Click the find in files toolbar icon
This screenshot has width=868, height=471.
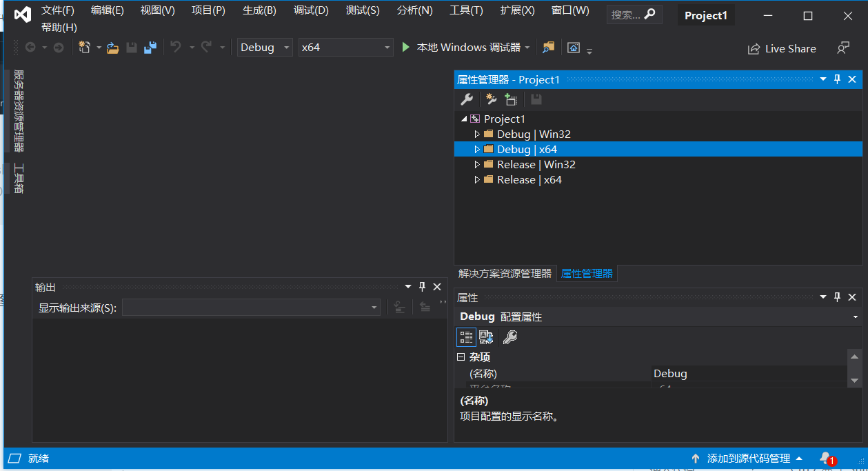pos(548,48)
